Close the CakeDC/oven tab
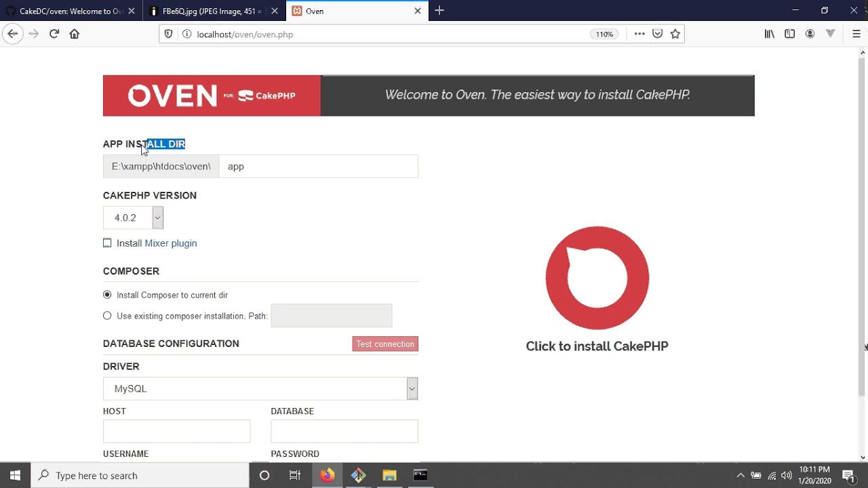Image resolution: width=868 pixels, height=488 pixels. (x=131, y=11)
